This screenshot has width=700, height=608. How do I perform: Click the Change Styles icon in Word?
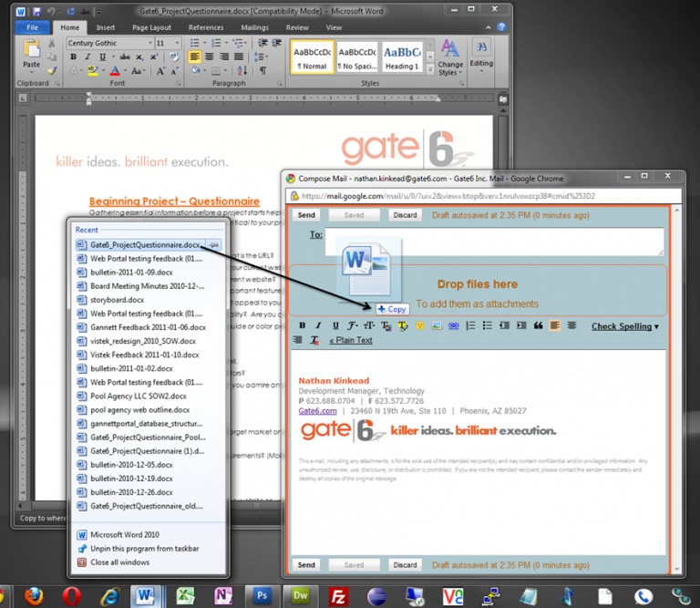pyautogui.click(x=450, y=55)
